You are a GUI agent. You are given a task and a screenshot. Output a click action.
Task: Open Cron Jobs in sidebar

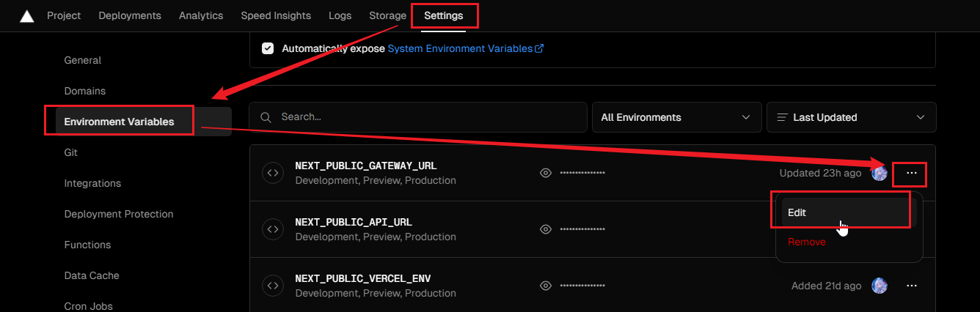(88, 306)
